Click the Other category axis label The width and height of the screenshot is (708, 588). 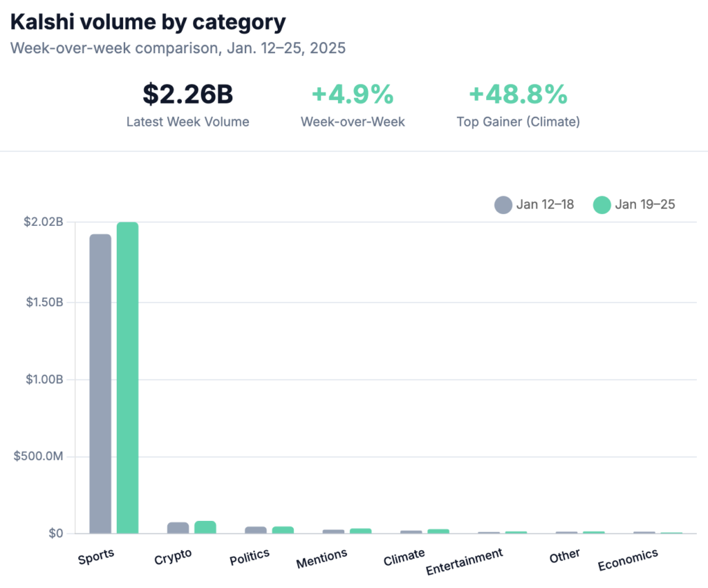(564, 556)
